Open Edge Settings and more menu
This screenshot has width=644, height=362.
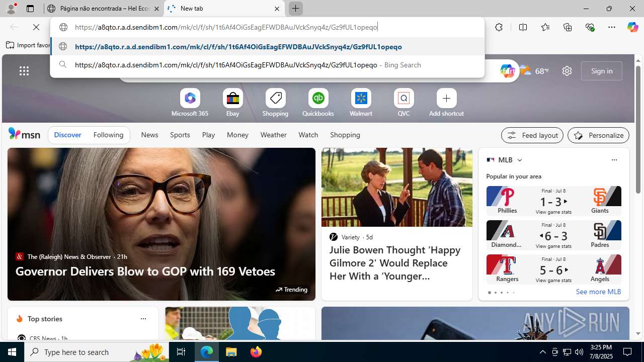(611, 27)
